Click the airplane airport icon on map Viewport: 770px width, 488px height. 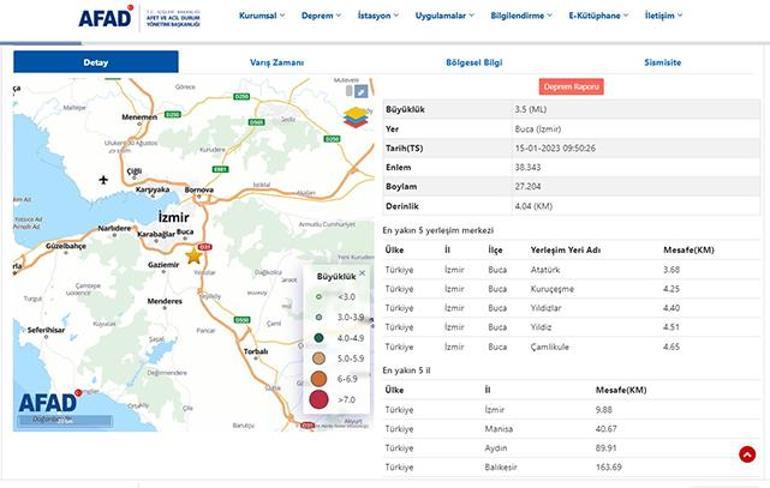[x=103, y=180]
